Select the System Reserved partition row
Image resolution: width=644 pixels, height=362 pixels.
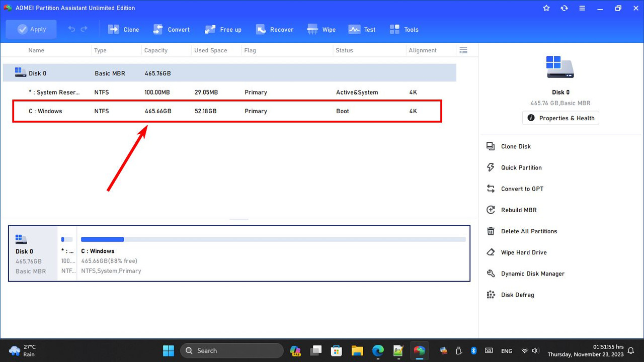point(229,92)
